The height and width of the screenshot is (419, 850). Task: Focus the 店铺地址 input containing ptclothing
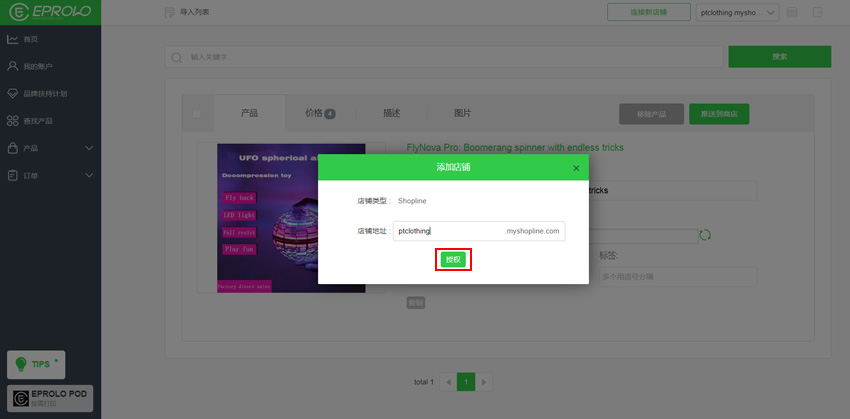(479, 231)
